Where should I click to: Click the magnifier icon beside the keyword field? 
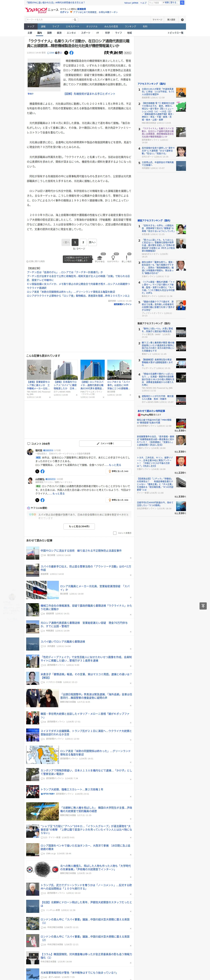[75, 20]
